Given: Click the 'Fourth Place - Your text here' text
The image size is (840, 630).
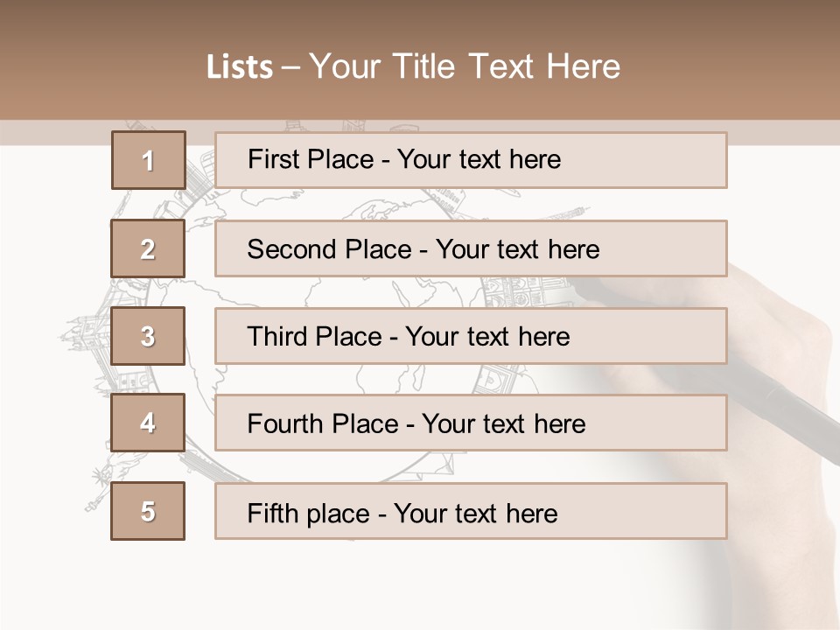Looking at the screenshot, I should pos(416,423).
